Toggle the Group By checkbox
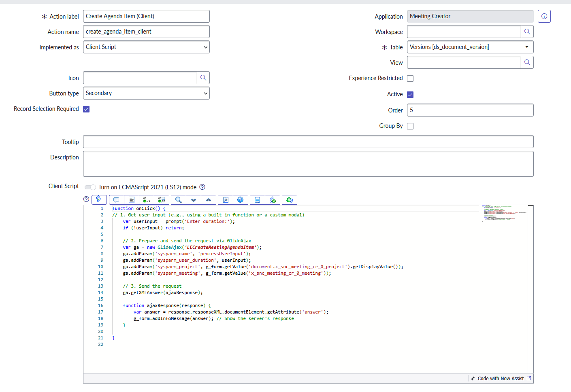The width and height of the screenshot is (571, 392). [410, 126]
